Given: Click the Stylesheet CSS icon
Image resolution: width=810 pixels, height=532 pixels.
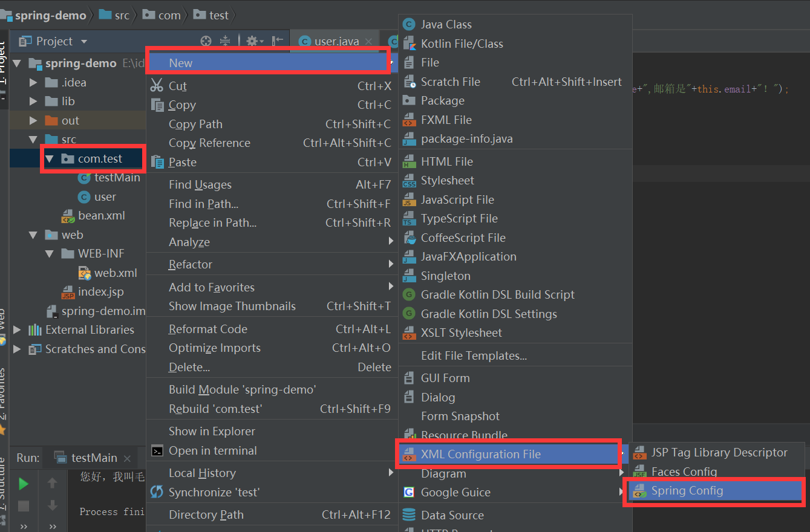Looking at the screenshot, I should pos(410,181).
